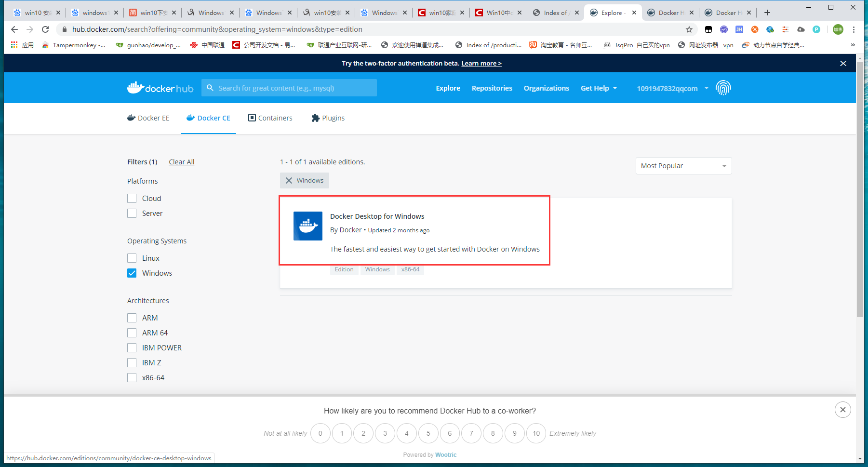Open a new browser tab
The height and width of the screenshot is (467, 868).
point(767,13)
